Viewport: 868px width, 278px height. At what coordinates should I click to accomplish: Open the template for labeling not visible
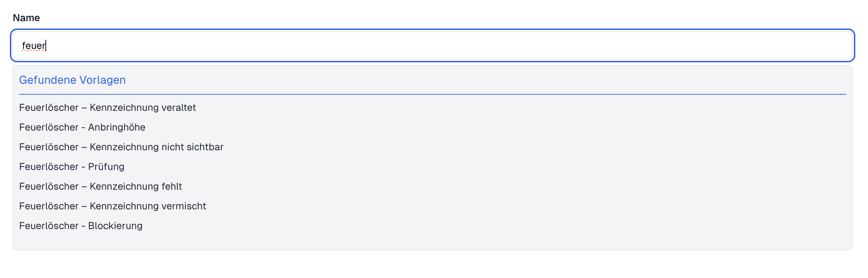[121, 147]
